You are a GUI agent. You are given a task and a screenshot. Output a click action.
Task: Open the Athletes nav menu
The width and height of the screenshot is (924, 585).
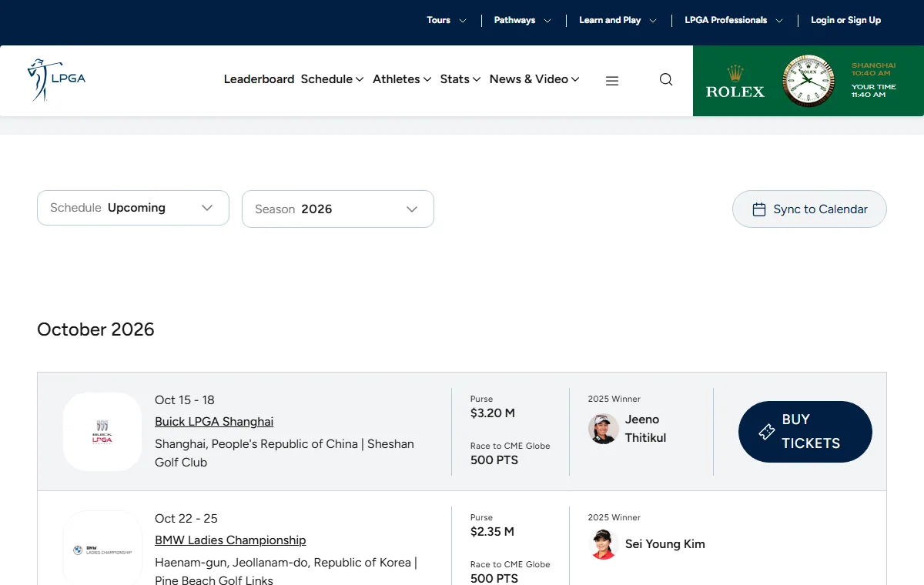click(402, 79)
